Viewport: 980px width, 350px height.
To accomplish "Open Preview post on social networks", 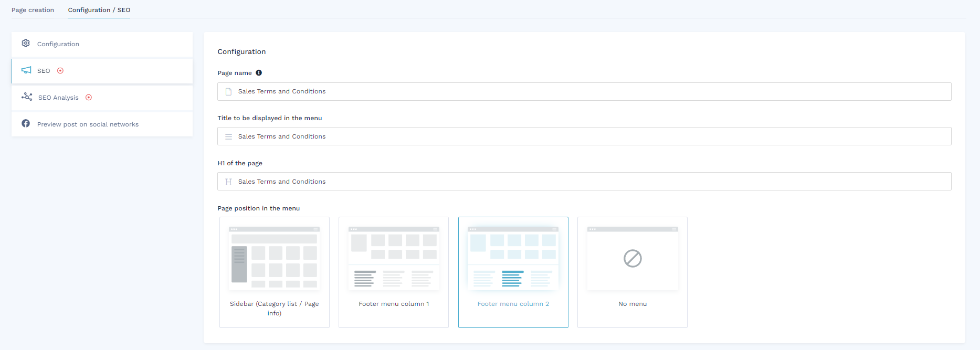I will coord(102,124).
